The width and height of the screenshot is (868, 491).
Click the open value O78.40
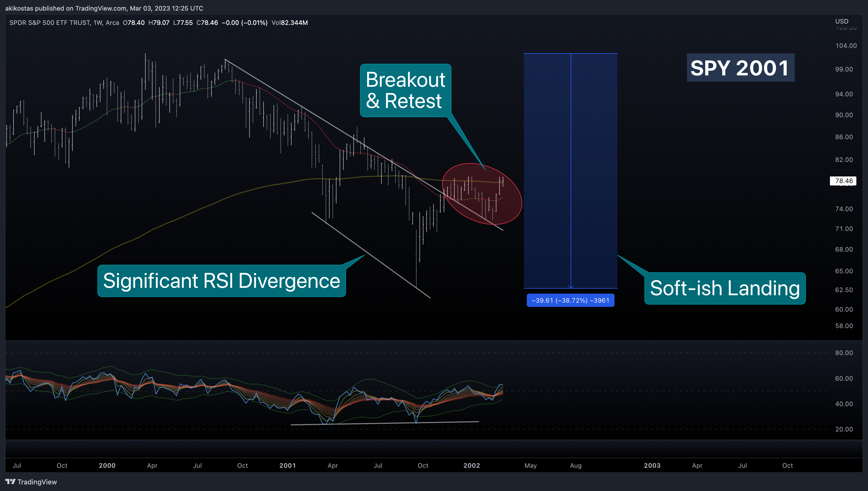tap(134, 22)
